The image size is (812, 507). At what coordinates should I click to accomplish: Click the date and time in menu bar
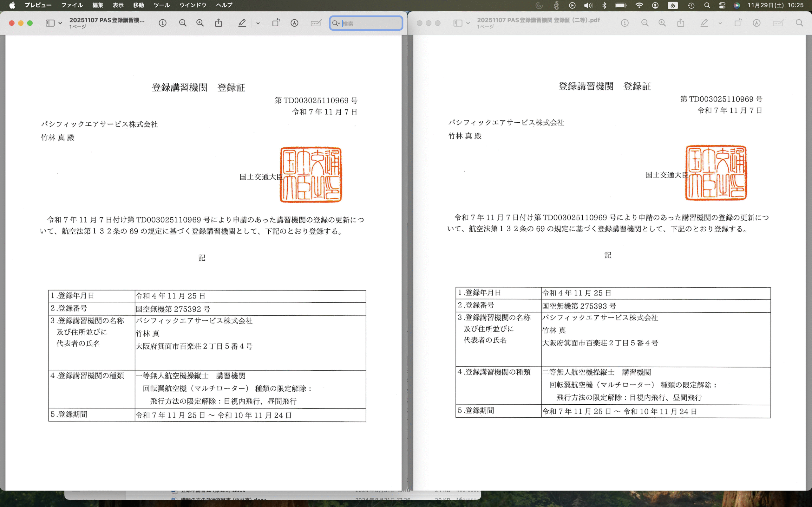775,5
